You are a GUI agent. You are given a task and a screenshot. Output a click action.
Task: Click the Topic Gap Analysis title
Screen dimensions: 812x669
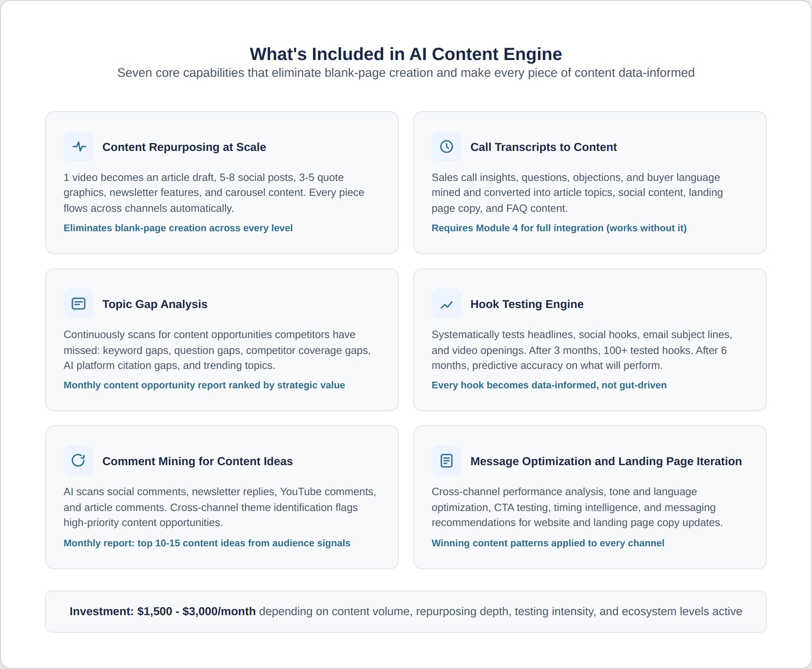click(154, 304)
